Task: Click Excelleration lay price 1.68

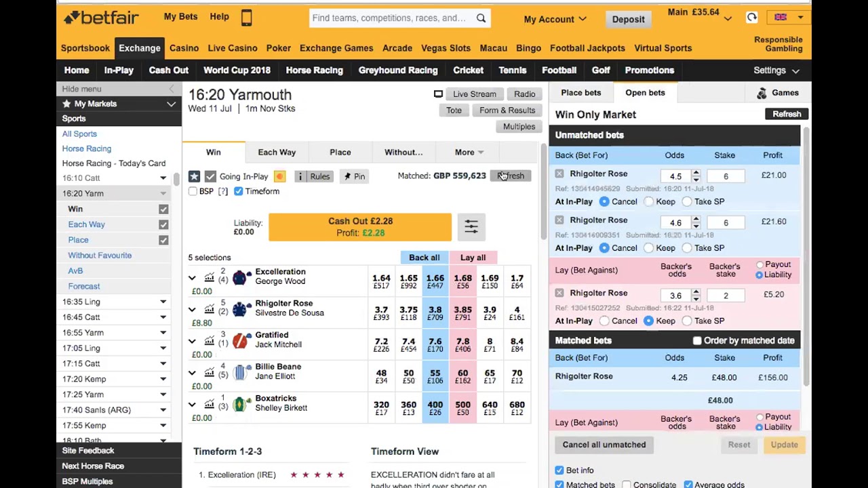Action: point(462,281)
